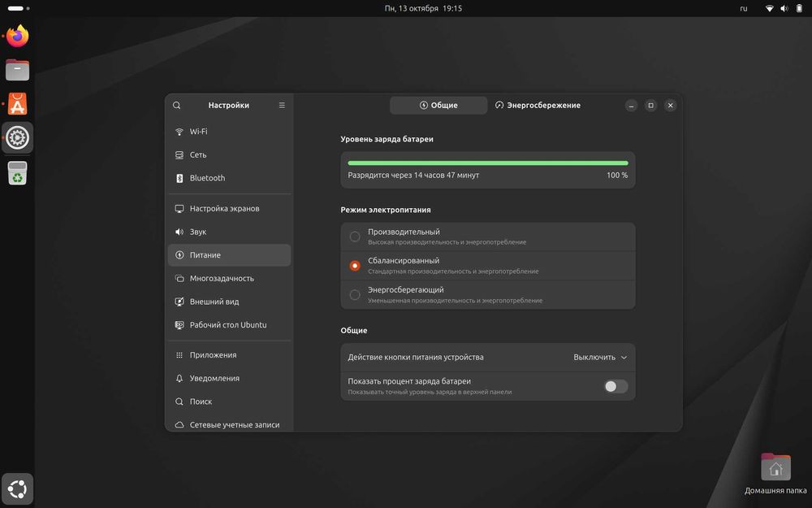This screenshot has height=508, width=812.
Task: Click the Wi-Fi indicator in top panel
Action: click(x=770, y=8)
